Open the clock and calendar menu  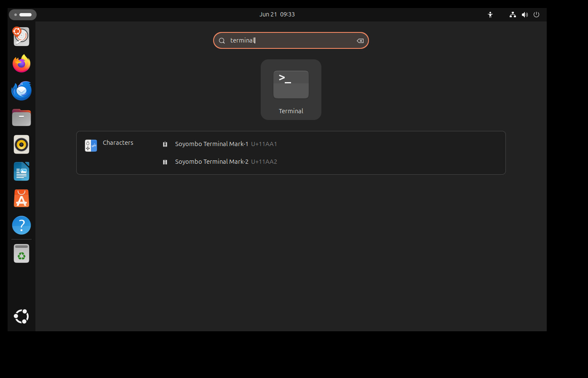tap(277, 14)
